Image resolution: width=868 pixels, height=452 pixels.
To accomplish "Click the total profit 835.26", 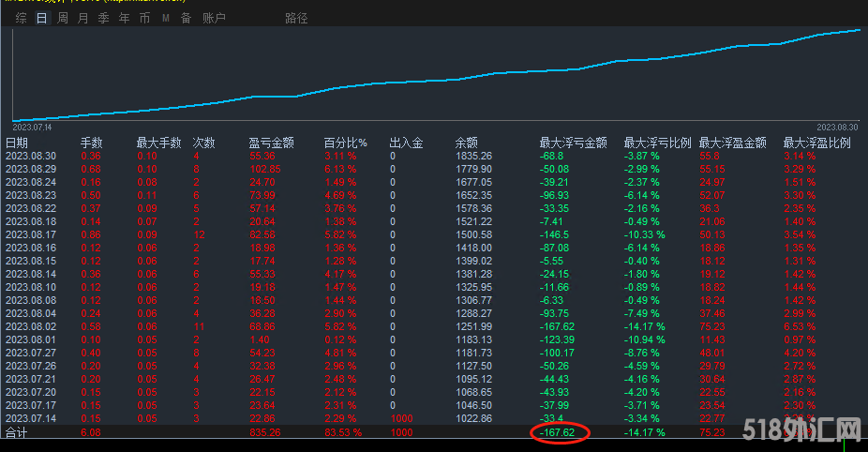I will [x=265, y=432].
